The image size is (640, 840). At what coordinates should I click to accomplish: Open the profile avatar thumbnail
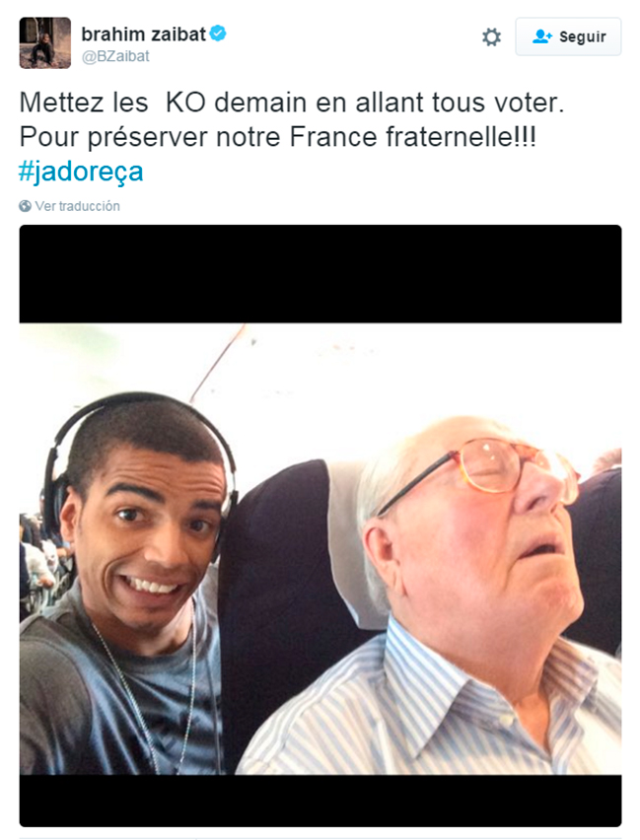[x=45, y=42]
